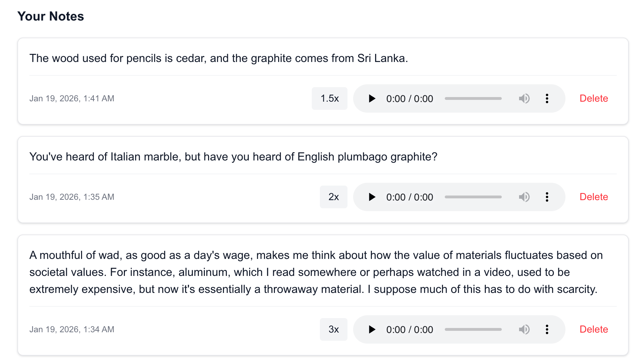The width and height of the screenshot is (644, 362).
Task: Delete the Italian marble plumbago note
Action: pos(593,197)
